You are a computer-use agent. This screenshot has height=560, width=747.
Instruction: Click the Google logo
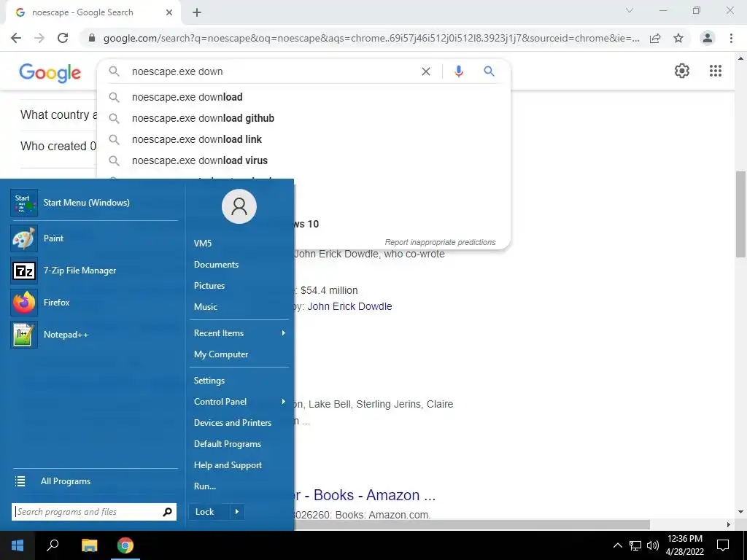(x=50, y=72)
